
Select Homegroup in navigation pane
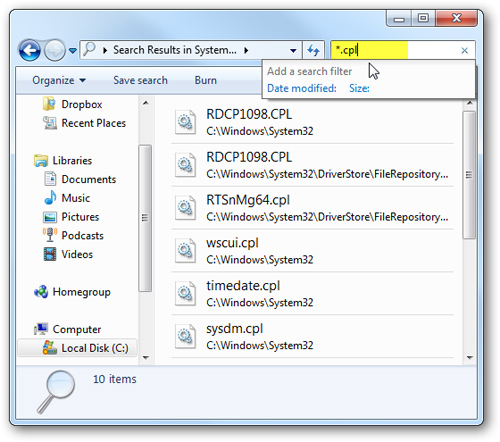tap(81, 292)
